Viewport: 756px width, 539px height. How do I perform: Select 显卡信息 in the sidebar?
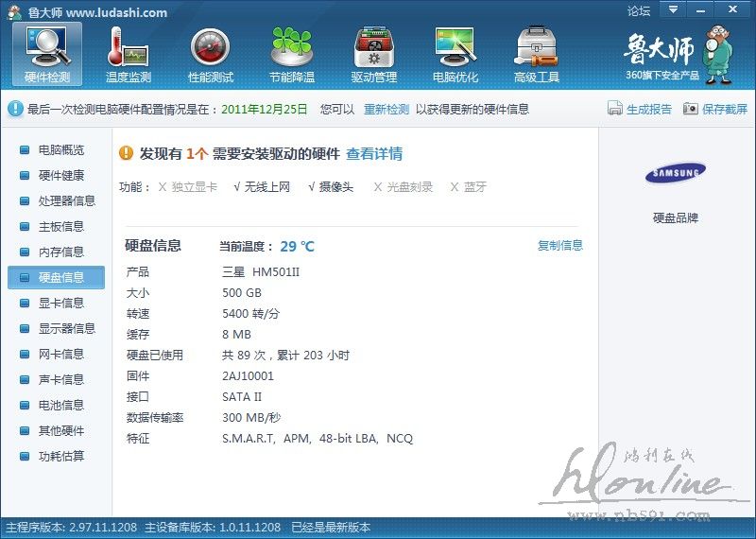click(60, 303)
